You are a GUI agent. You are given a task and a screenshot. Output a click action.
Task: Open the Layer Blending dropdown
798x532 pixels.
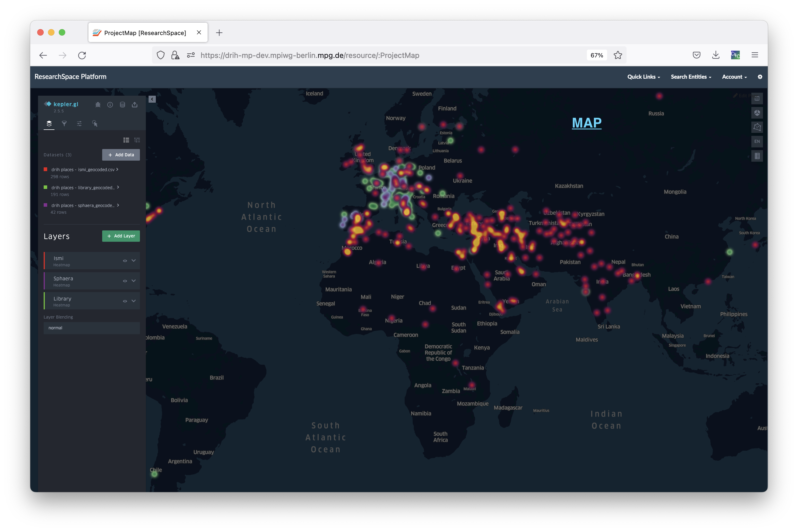tap(92, 328)
